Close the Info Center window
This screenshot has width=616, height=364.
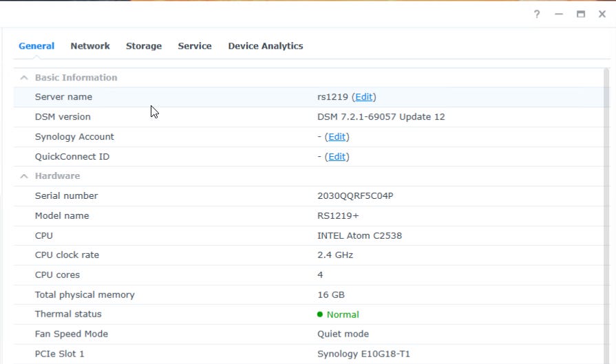tap(602, 14)
